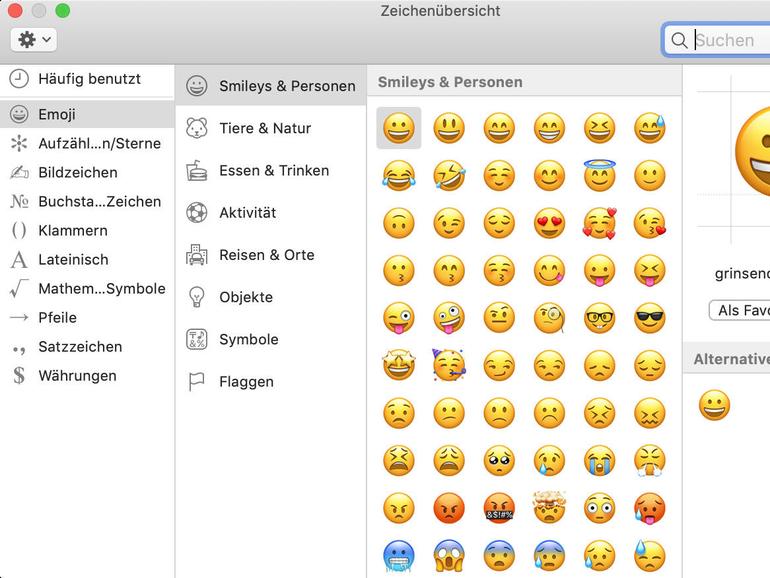Select the screaming in fear emoji
Screen dimensions: 770x578
[449, 556]
